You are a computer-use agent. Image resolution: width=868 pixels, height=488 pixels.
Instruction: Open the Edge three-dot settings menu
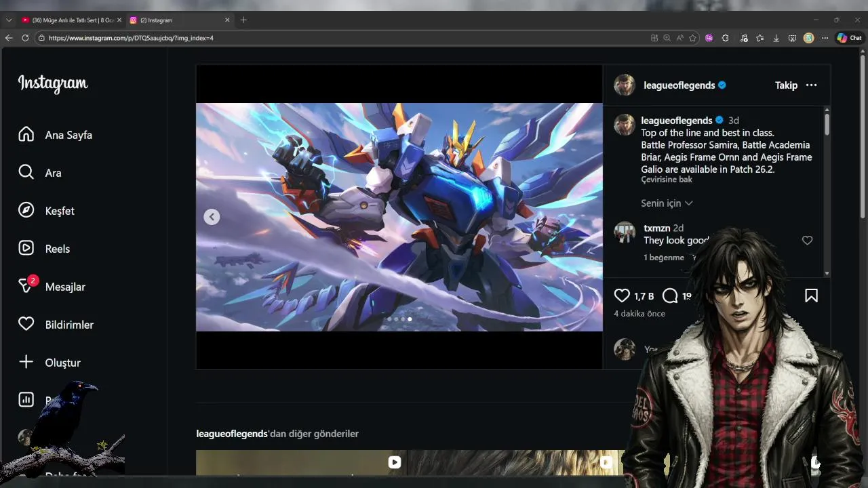[x=825, y=38]
